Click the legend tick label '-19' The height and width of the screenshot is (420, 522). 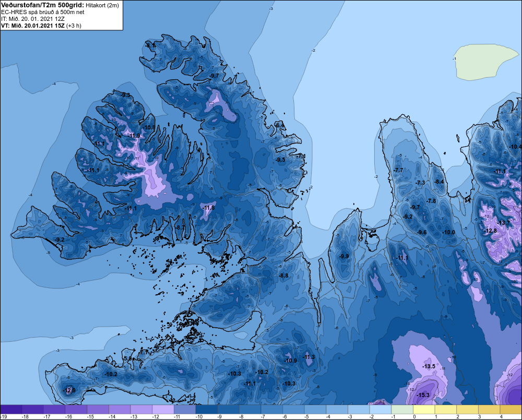[4, 417]
